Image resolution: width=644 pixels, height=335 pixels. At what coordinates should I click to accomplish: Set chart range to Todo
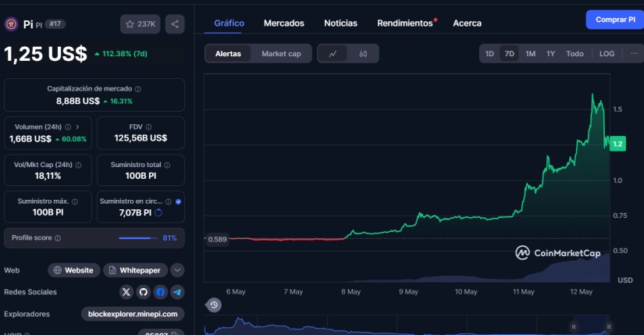(x=575, y=54)
